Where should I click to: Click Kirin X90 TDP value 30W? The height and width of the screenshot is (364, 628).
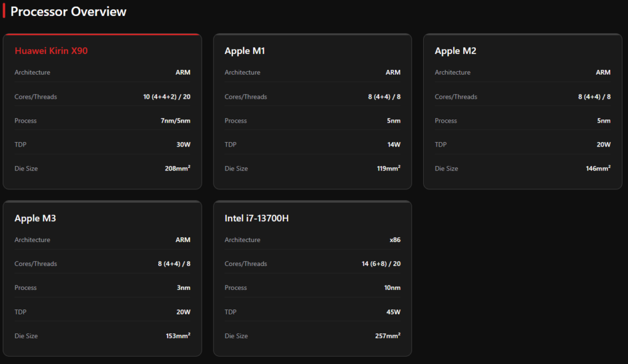click(x=183, y=145)
